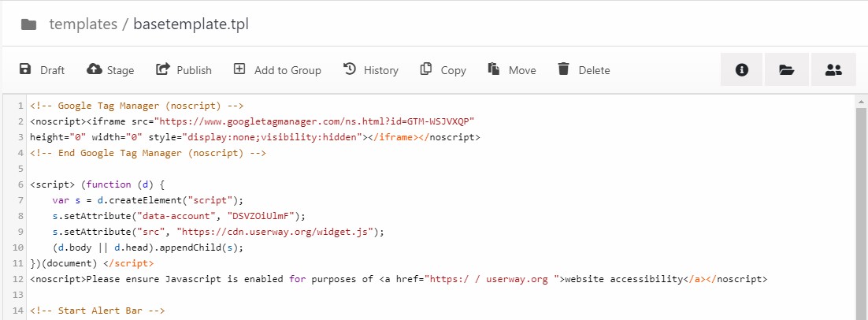The width and height of the screenshot is (868, 320).
Task: Open the info circle panel button
Action: 742,70
